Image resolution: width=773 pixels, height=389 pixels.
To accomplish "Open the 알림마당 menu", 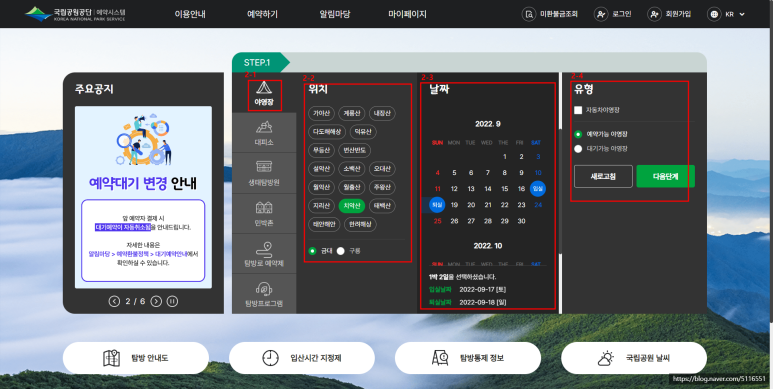I will (335, 14).
